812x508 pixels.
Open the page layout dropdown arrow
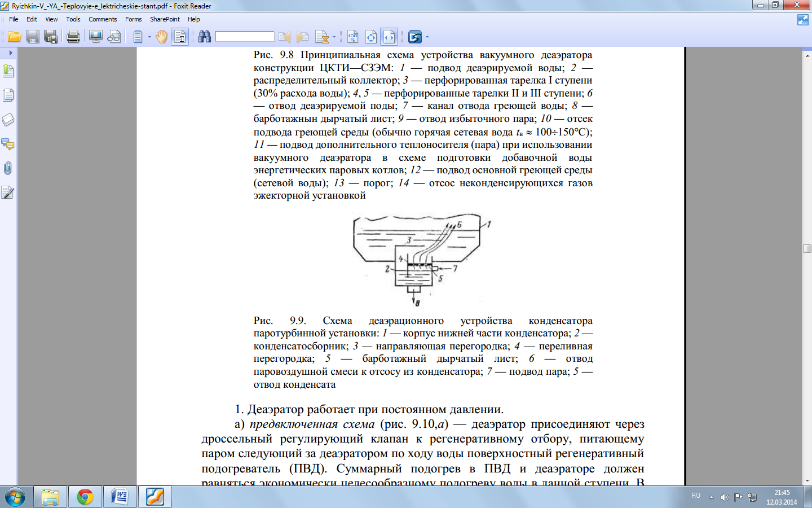(149, 37)
